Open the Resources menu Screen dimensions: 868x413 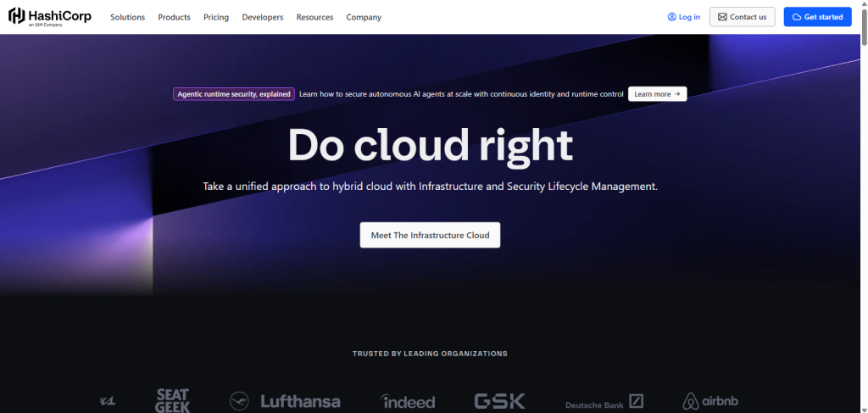pos(314,17)
